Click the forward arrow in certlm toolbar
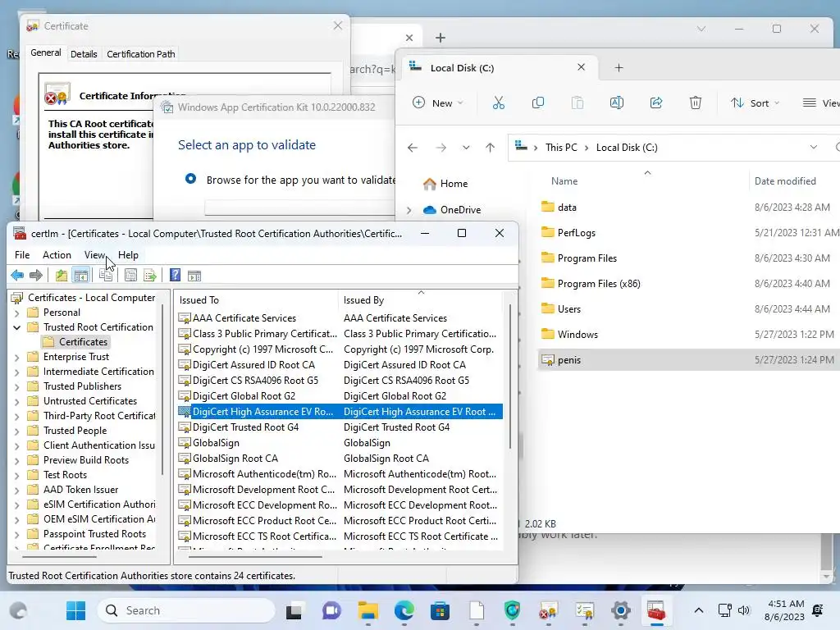The image size is (840, 630). pos(36,276)
